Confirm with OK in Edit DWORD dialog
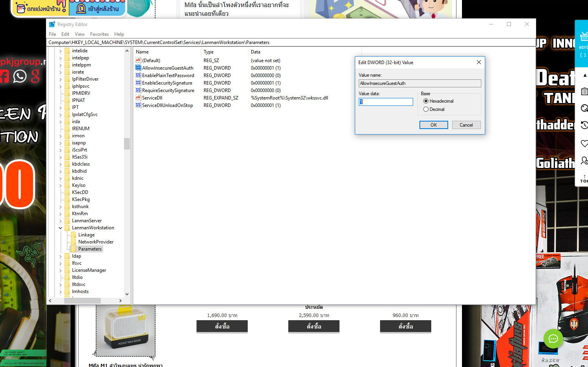588x367 pixels. pos(434,125)
